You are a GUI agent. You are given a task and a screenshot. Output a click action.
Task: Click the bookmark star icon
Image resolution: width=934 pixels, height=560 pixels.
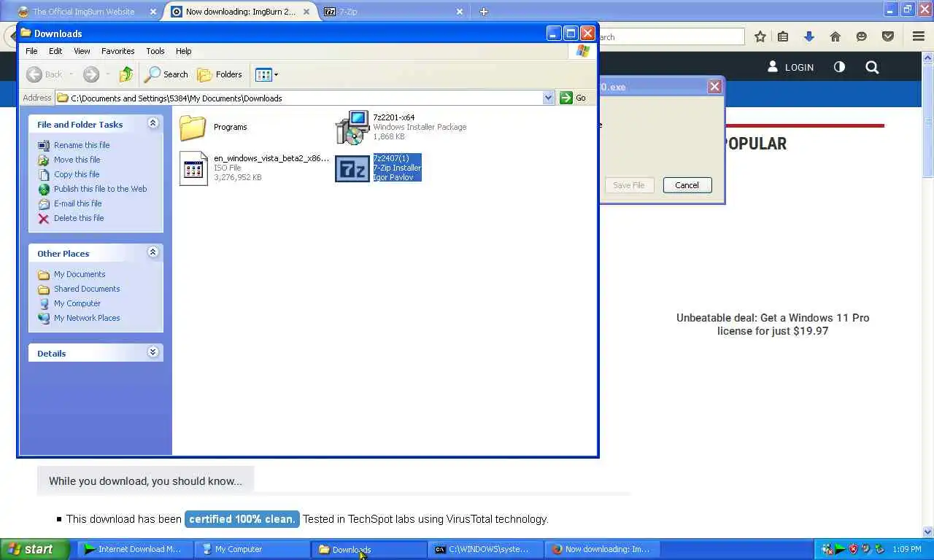pyautogui.click(x=760, y=36)
